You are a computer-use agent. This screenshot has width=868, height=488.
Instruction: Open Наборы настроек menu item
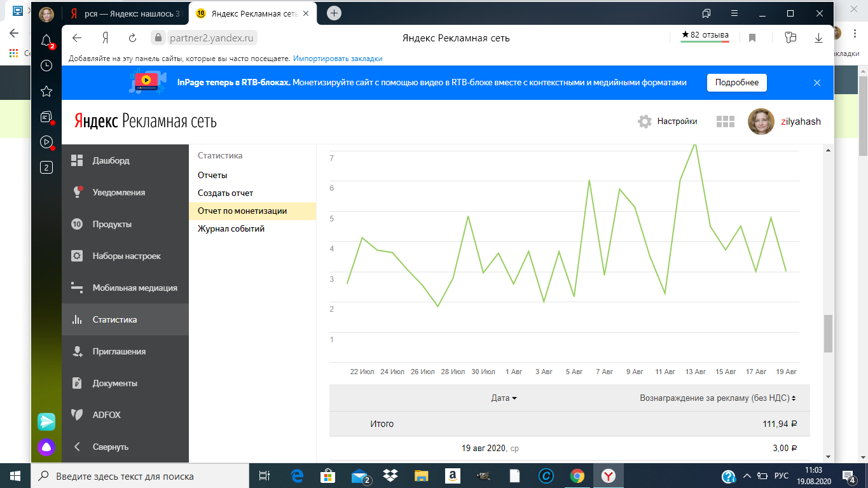click(125, 256)
